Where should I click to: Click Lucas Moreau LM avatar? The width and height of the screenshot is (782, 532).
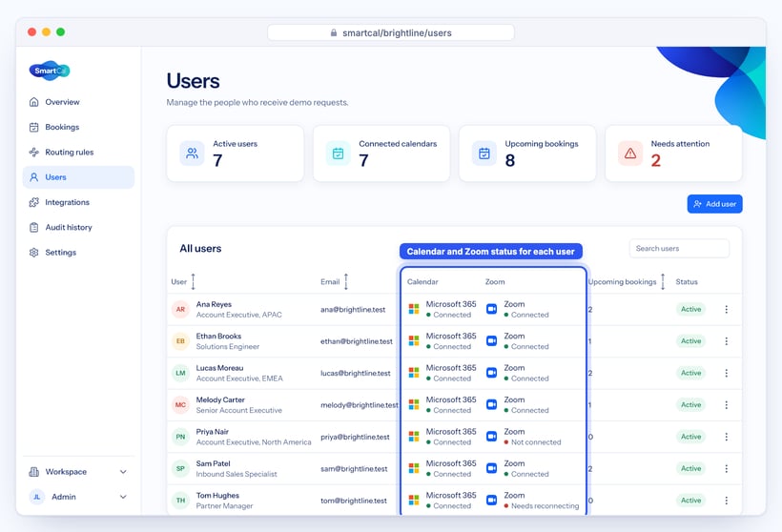[x=180, y=373]
